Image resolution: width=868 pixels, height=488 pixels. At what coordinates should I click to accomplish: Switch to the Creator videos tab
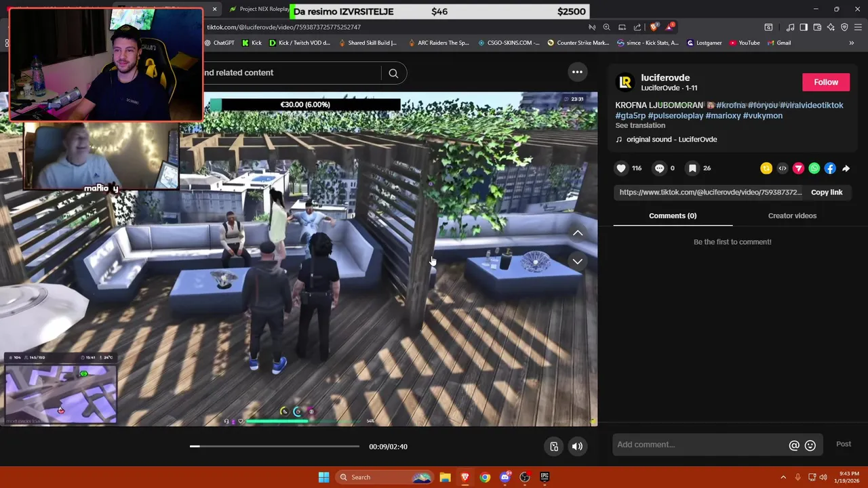pos(792,216)
